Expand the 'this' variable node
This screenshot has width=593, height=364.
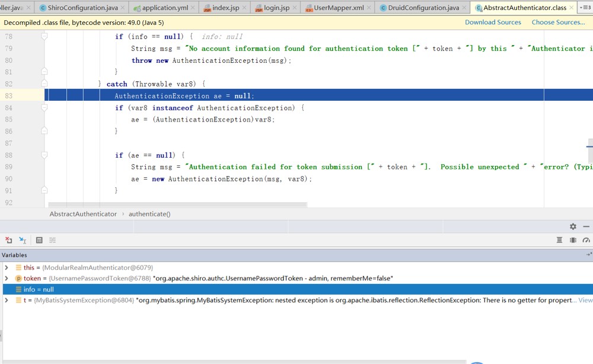pyautogui.click(x=7, y=267)
